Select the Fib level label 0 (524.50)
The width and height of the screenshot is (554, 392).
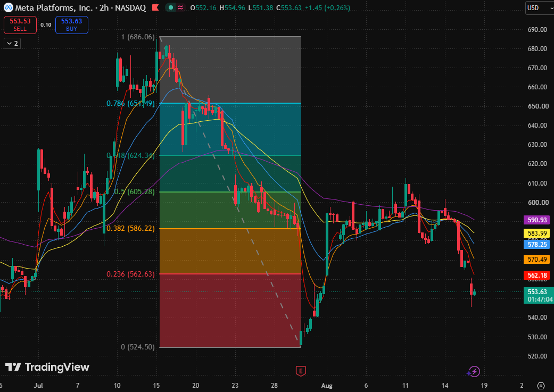(138, 347)
